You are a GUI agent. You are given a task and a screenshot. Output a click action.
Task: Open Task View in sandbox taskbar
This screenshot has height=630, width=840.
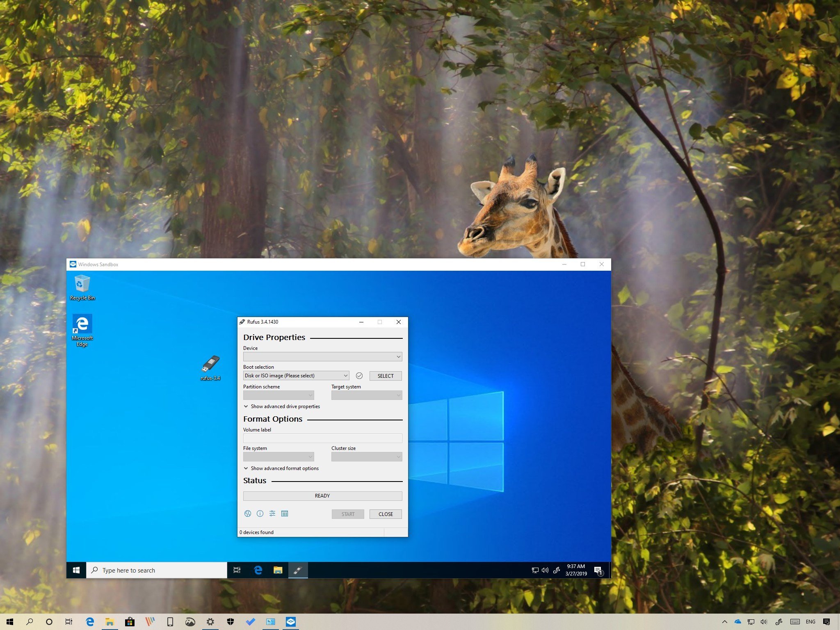[x=237, y=570]
